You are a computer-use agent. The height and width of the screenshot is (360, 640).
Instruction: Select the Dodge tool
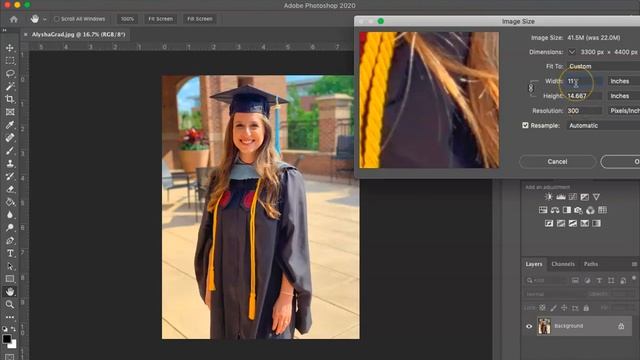coord(10,228)
